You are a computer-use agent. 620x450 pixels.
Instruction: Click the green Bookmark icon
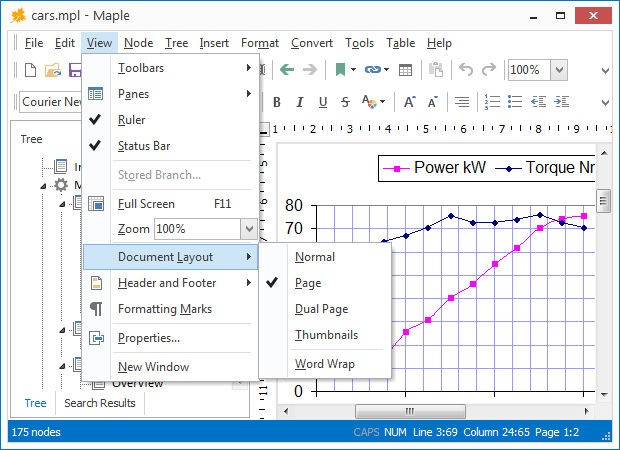(x=340, y=70)
